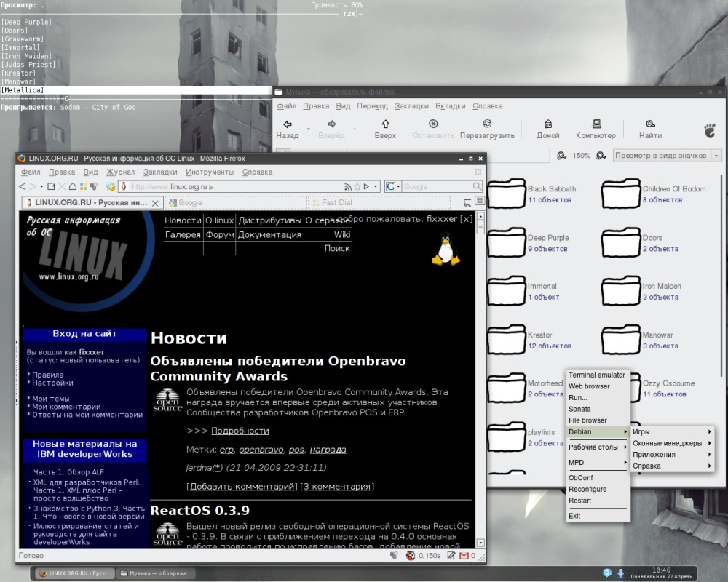The image size is (728, 582).
Task: Open Google search engine selector dropdown
Action: 398,186
